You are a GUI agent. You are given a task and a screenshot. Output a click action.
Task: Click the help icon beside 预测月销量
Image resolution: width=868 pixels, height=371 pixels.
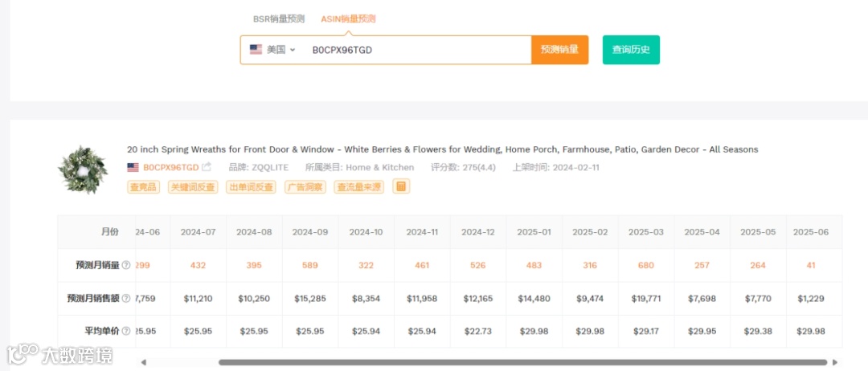pyautogui.click(x=125, y=265)
